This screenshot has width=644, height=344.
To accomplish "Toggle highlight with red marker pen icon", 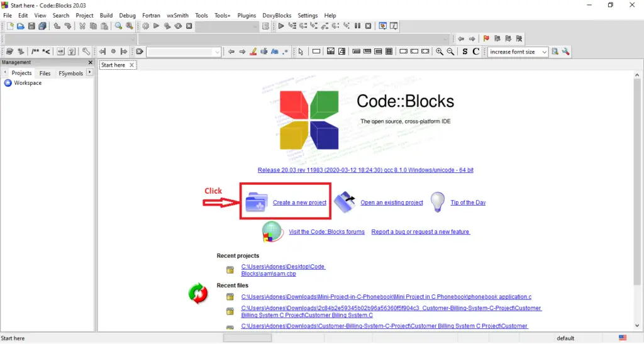I will (x=253, y=52).
